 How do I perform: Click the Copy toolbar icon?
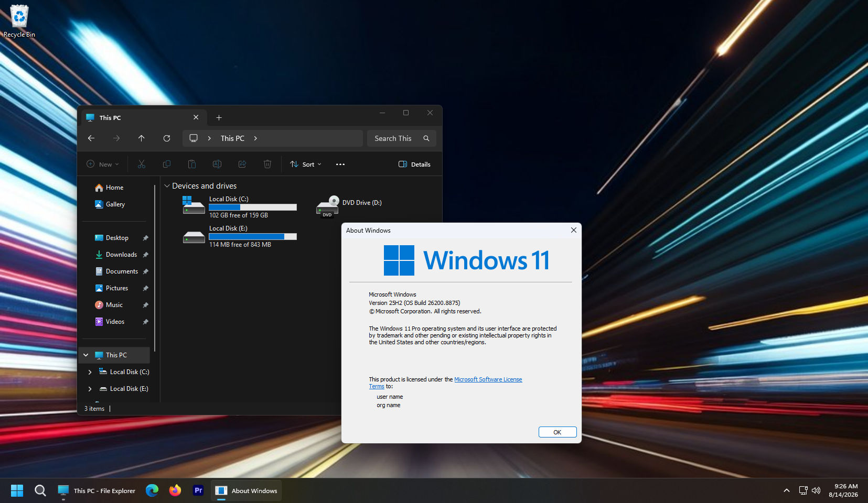167,164
